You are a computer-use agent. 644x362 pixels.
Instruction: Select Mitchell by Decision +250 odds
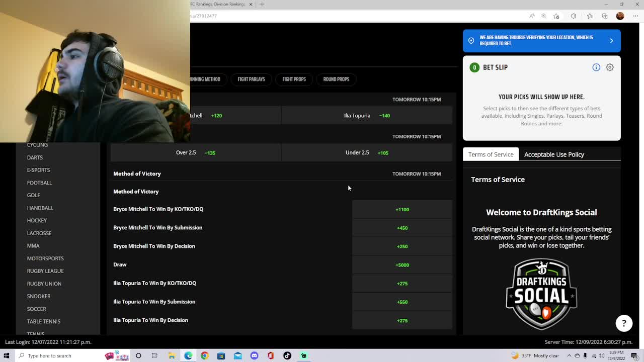pyautogui.click(x=402, y=246)
